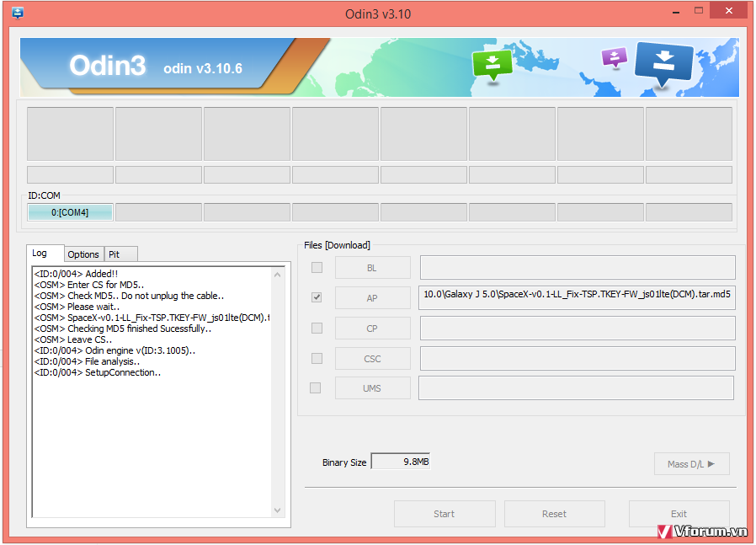Switch to the Options tab
Viewport: 756px width, 545px height.
pos(83,254)
